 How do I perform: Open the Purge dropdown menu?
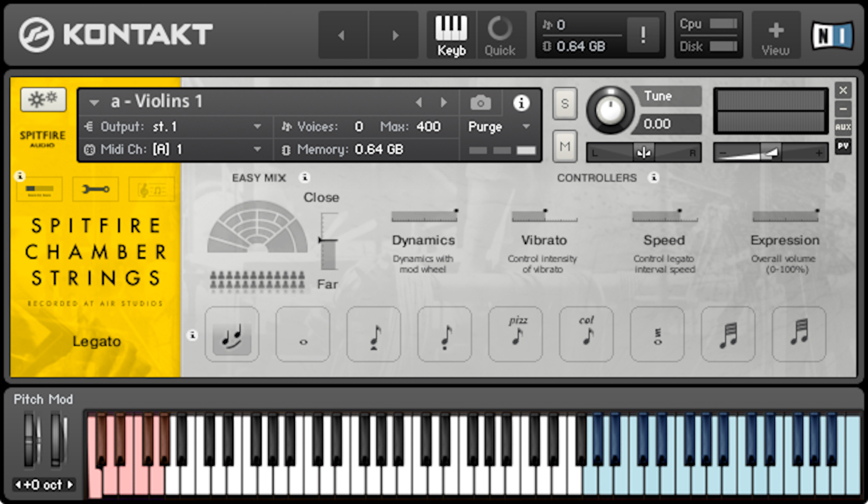499,127
